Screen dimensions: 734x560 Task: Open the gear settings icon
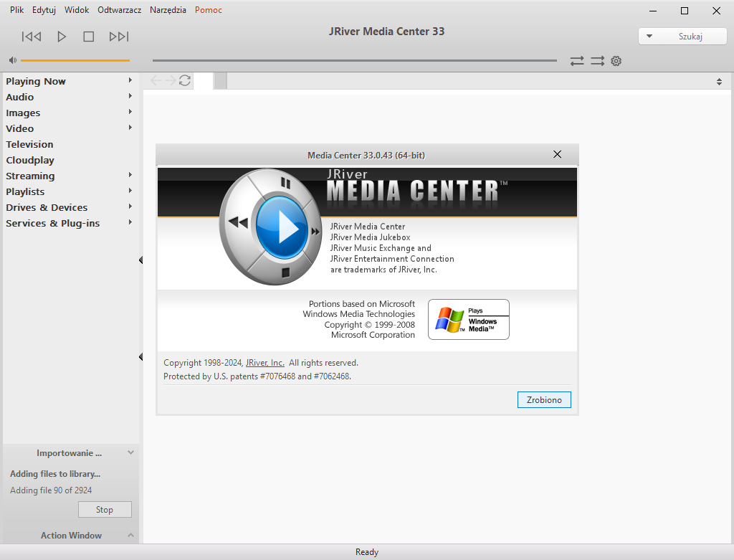click(616, 61)
